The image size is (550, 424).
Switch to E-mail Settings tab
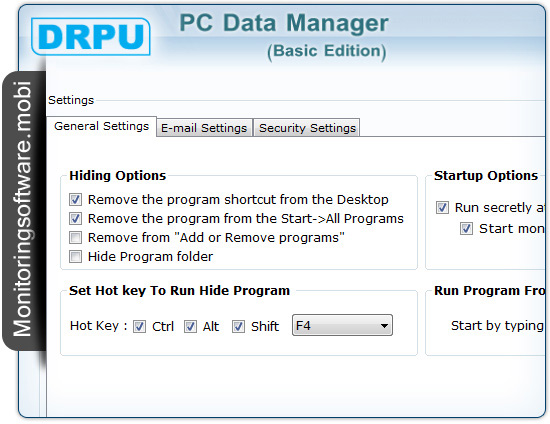click(x=204, y=128)
